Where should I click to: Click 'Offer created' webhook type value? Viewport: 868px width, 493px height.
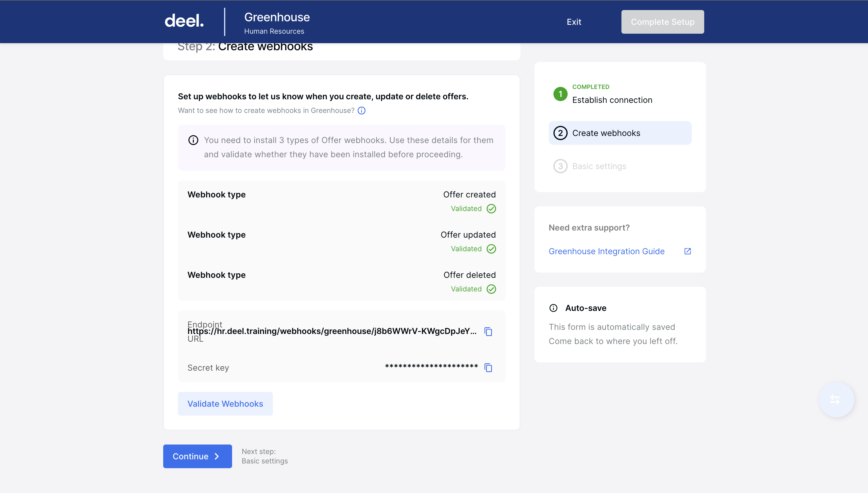click(x=469, y=195)
